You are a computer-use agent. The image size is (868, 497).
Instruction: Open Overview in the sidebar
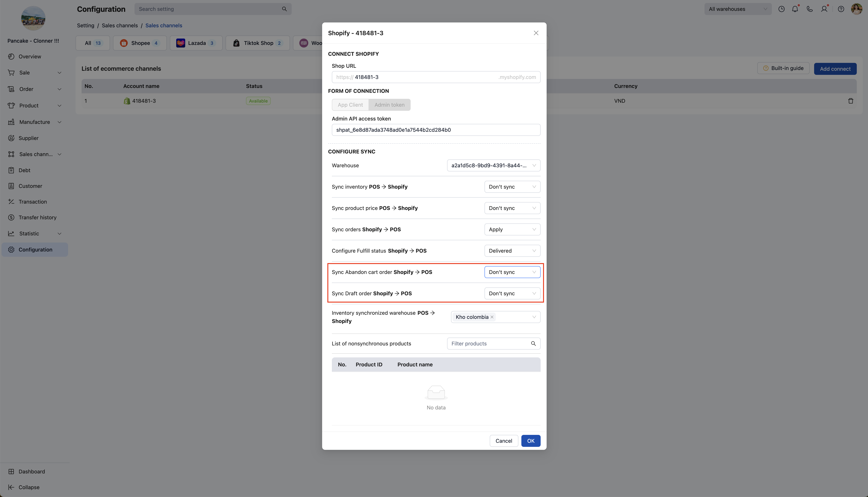click(x=35, y=56)
